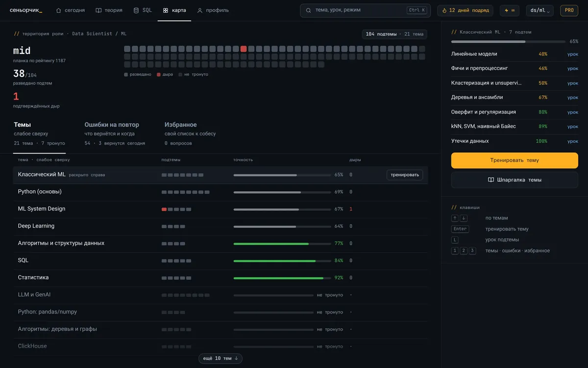
Task: Open урок link for Деревья и ансамбли
Action: click(573, 98)
